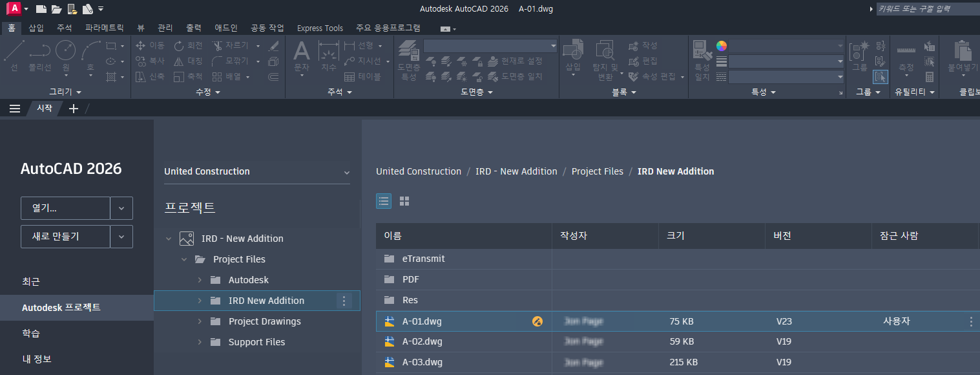980x375 pixels.
Task: Expand the Autodesk folder in the tree
Action: (x=199, y=280)
